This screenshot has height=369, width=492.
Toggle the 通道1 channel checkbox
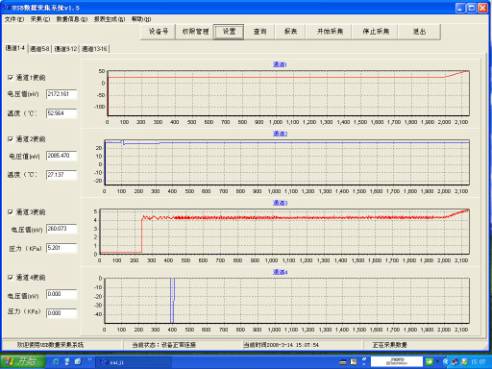(x=10, y=77)
